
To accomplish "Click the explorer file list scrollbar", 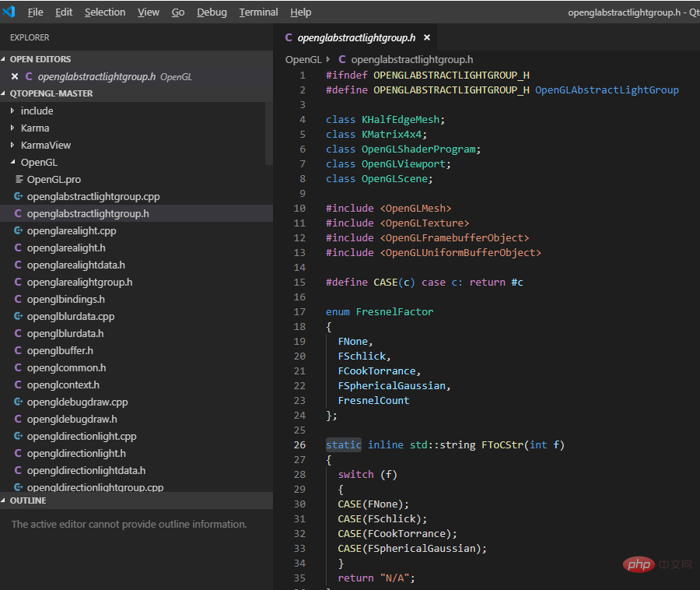I will [269, 133].
